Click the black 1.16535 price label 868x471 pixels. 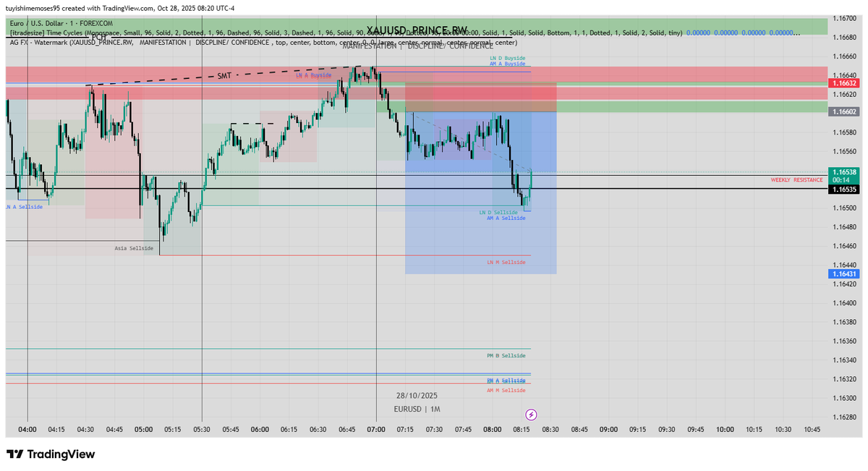(x=843, y=189)
